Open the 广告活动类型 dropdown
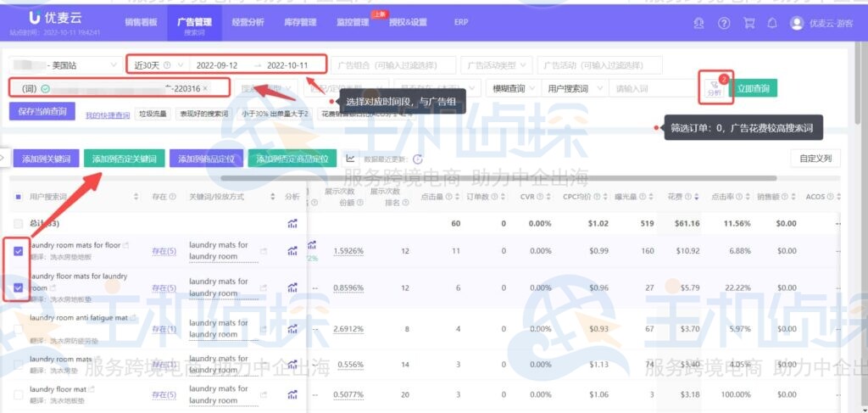This screenshot has width=868, height=413. [497, 65]
